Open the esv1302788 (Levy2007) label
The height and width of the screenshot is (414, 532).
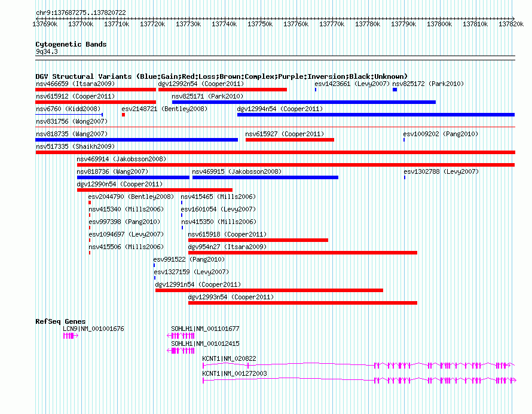(441, 171)
